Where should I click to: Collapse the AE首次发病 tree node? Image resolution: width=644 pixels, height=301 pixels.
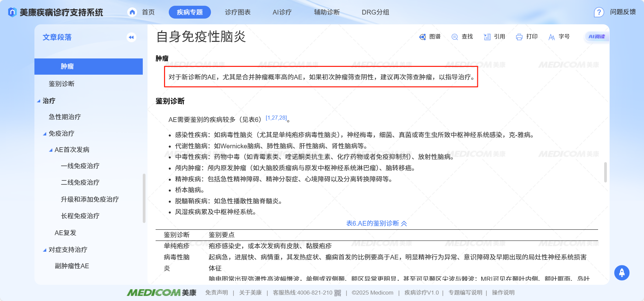pyautogui.click(x=51, y=150)
